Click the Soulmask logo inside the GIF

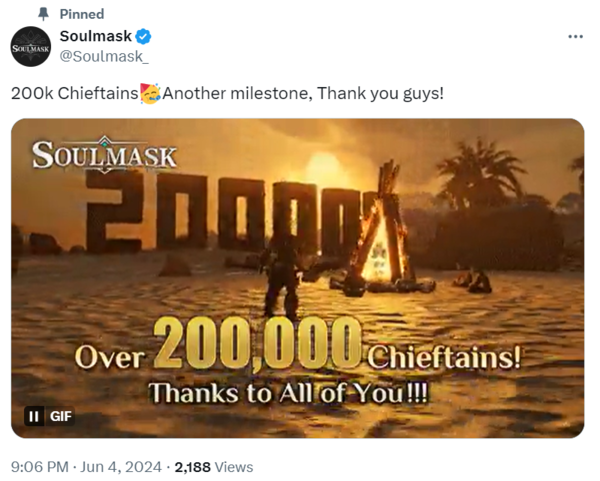click(104, 156)
